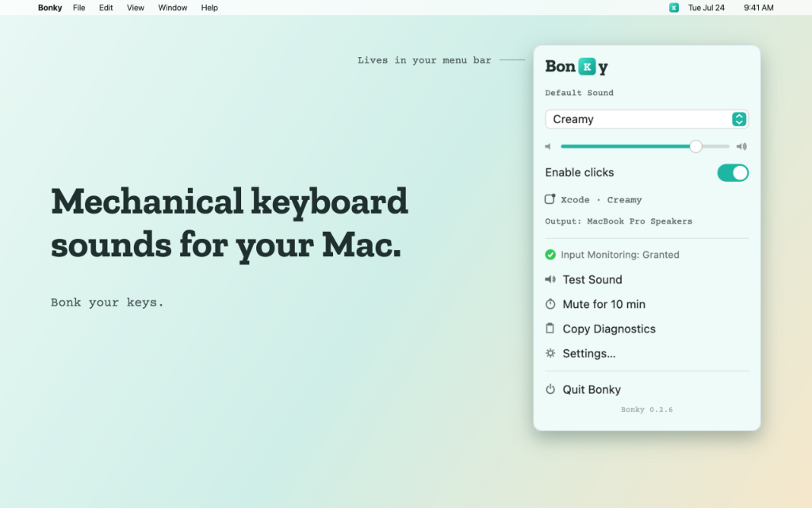Open the Bonky app menu
This screenshot has height=508, width=812.
50,8
